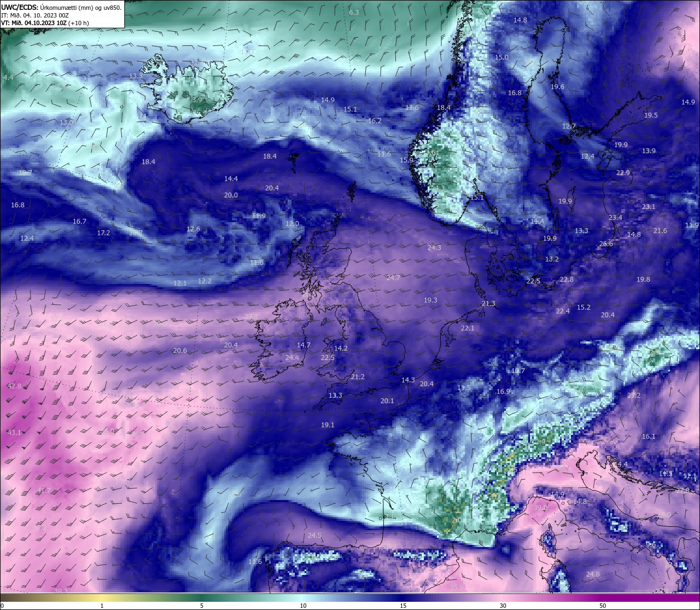Viewport: 700px width, 610px height.
Task: Click the 15.0 value over northern Scandinavia
Action: pos(501,57)
